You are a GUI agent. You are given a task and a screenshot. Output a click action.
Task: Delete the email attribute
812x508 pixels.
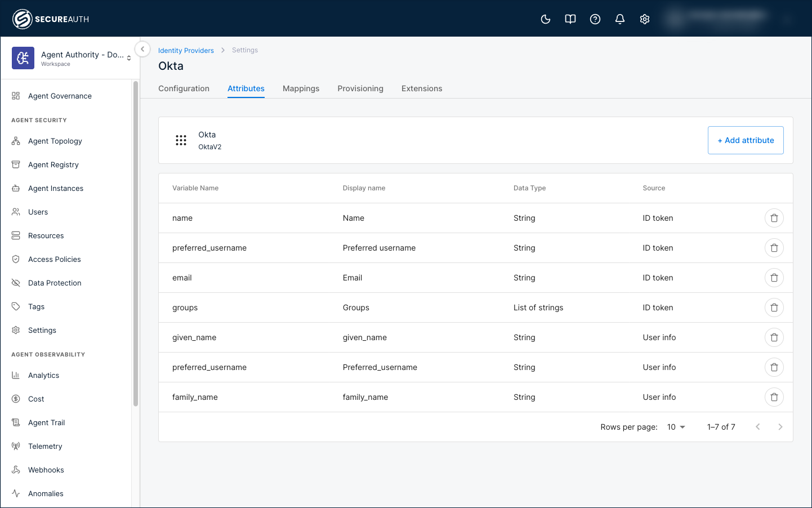point(774,278)
